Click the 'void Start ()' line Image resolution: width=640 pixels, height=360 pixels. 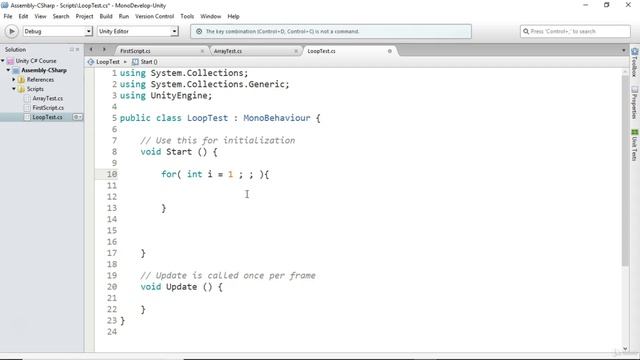179,152
